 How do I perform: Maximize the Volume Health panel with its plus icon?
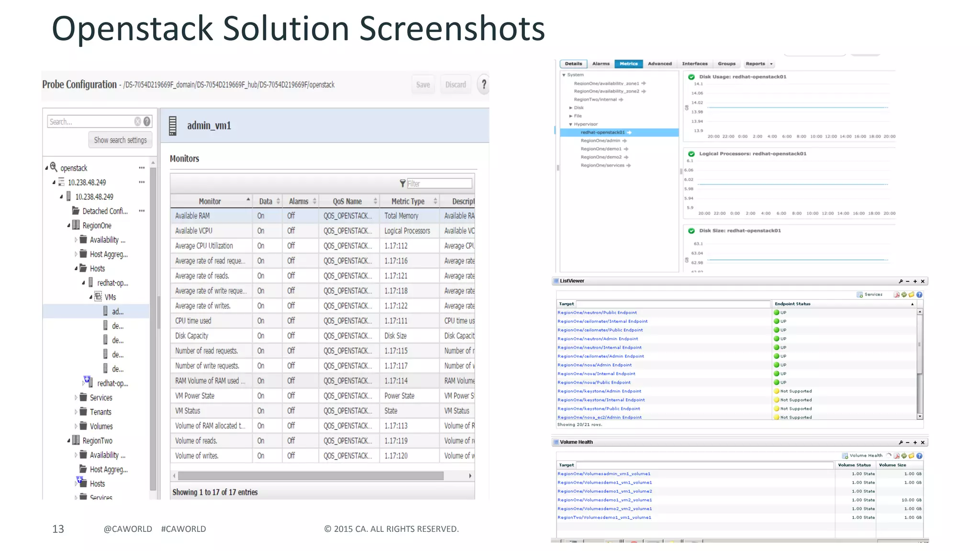click(x=915, y=442)
